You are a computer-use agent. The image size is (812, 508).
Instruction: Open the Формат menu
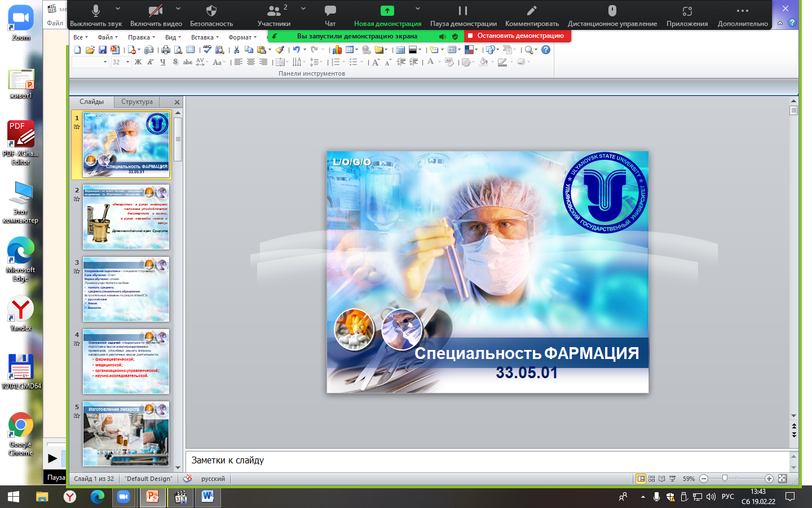242,37
